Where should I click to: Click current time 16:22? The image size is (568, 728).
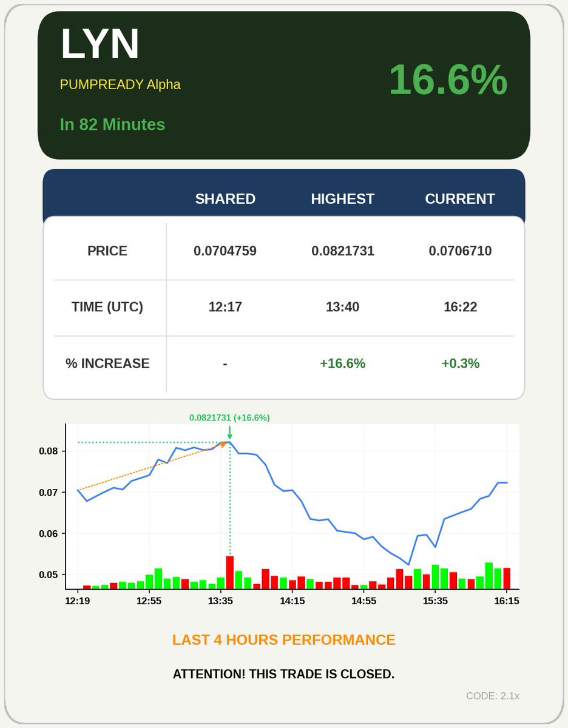460,307
